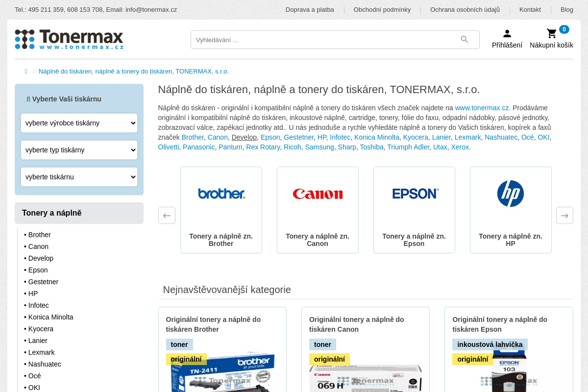Viewport: 588px width, 392px height.
Task: Click the carousel previous arrow
Action: [x=167, y=215]
